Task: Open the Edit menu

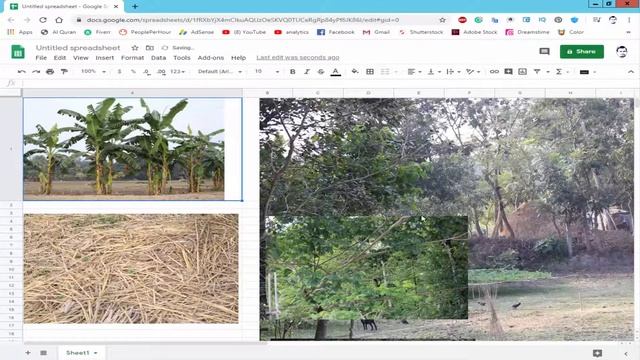Action: pos(60,58)
